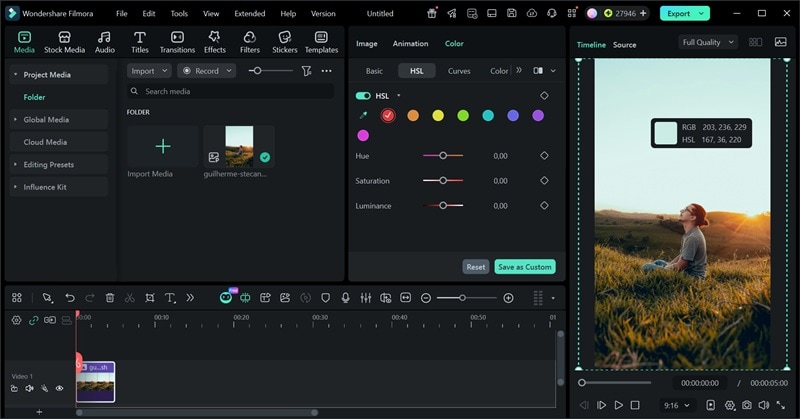The width and height of the screenshot is (800, 419).
Task: Click the undo arrow in timeline toolbar
Action: pos(69,298)
